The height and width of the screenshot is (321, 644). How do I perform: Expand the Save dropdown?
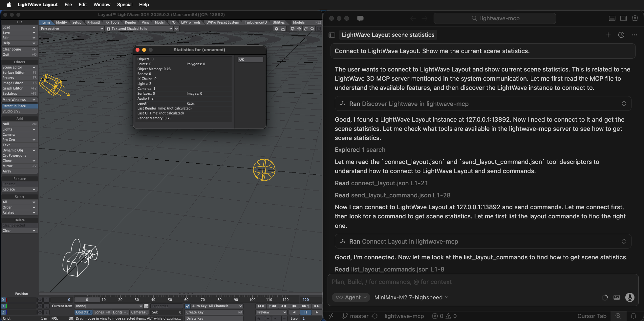tap(19, 32)
